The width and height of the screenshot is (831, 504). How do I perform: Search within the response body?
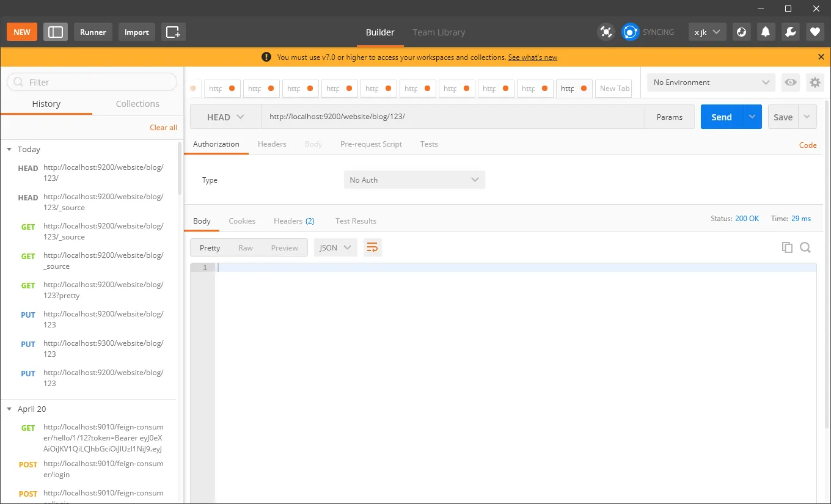pos(805,247)
